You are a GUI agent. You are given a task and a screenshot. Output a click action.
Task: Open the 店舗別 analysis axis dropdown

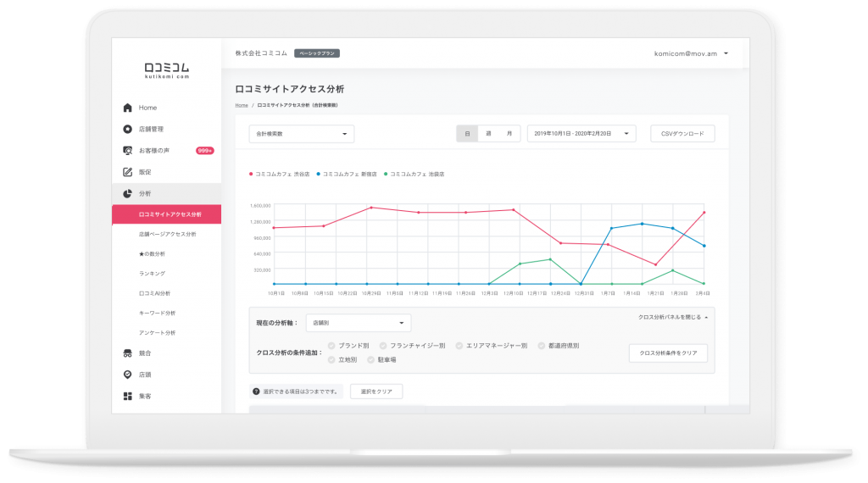[x=359, y=323]
